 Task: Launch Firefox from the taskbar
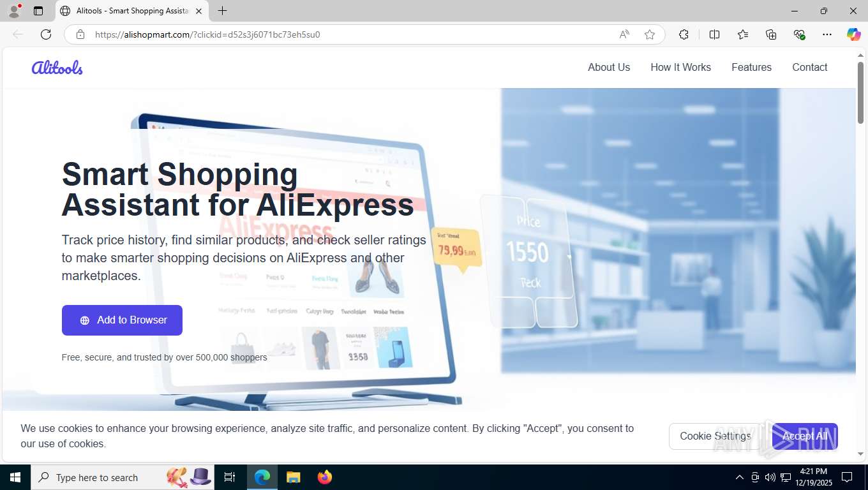tap(325, 477)
